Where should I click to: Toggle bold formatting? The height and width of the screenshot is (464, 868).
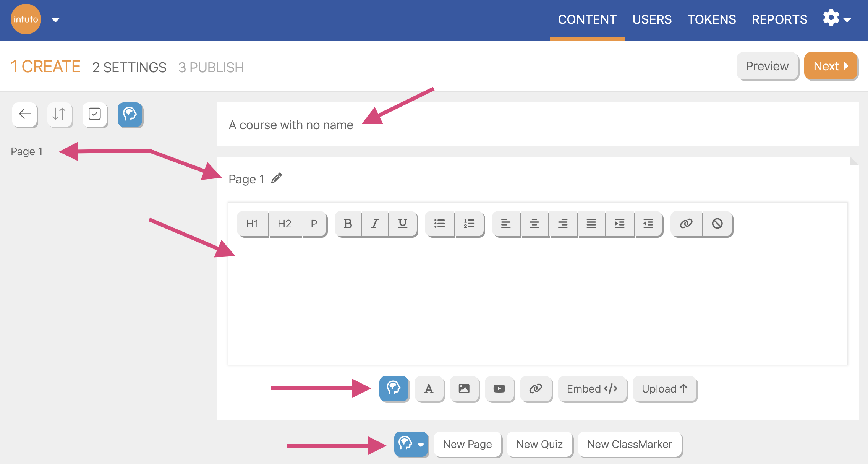pos(348,224)
